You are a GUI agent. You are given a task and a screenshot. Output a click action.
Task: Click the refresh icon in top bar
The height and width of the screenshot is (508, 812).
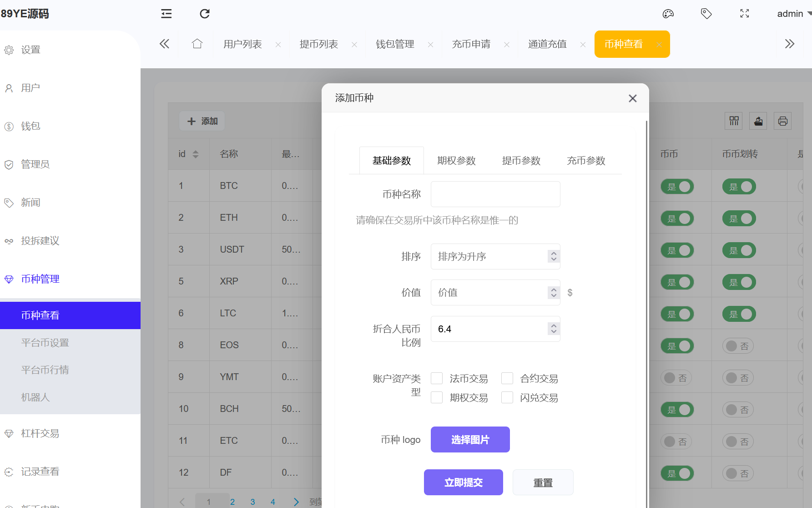(x=205, y=14)
